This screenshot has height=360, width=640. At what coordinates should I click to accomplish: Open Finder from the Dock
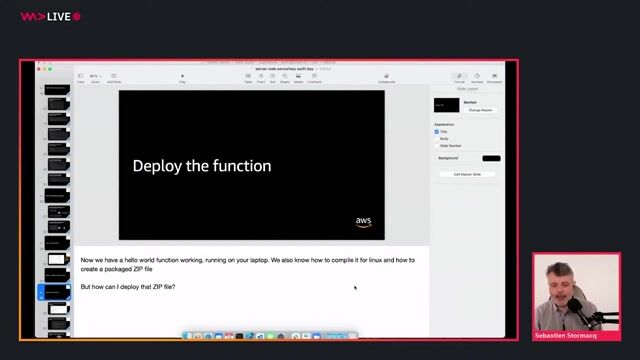point(187,336)
